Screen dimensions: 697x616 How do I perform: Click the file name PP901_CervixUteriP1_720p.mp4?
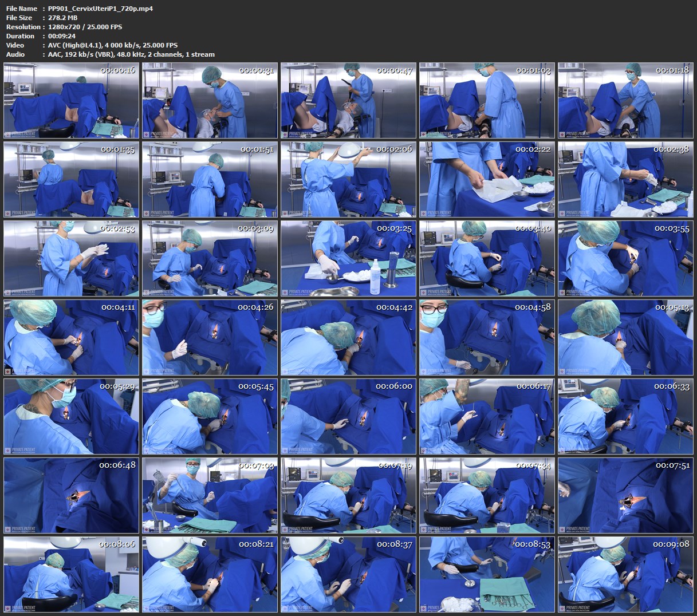tap(100, 9)
